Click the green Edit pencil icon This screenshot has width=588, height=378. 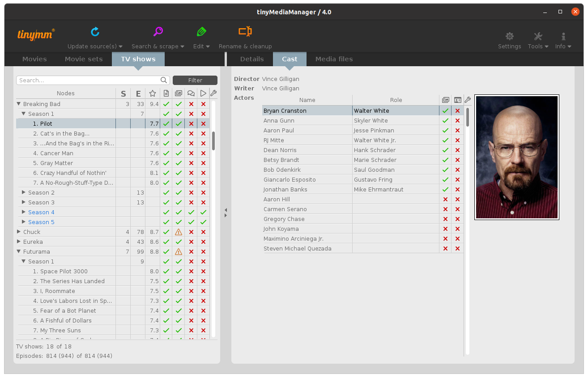point(201,32)
